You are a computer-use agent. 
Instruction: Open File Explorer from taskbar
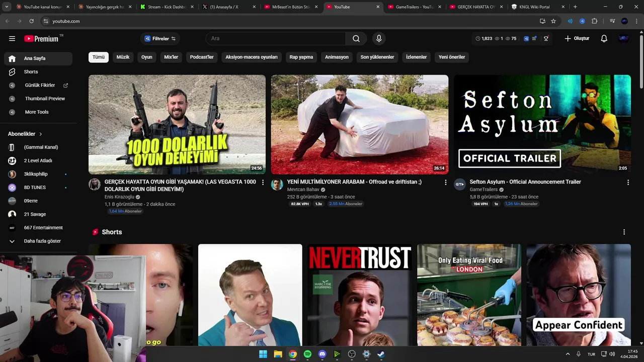[x=278, y=354]
